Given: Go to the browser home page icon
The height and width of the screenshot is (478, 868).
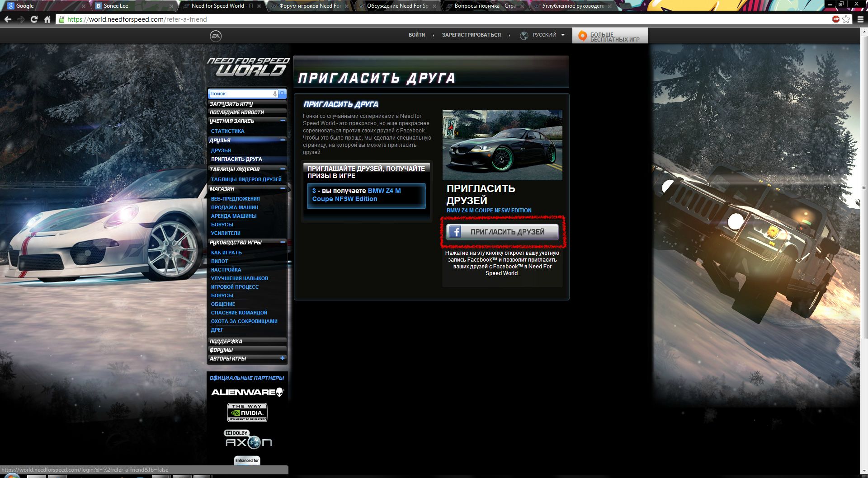Looking at the screenshot, I should (x=47, y=19).
